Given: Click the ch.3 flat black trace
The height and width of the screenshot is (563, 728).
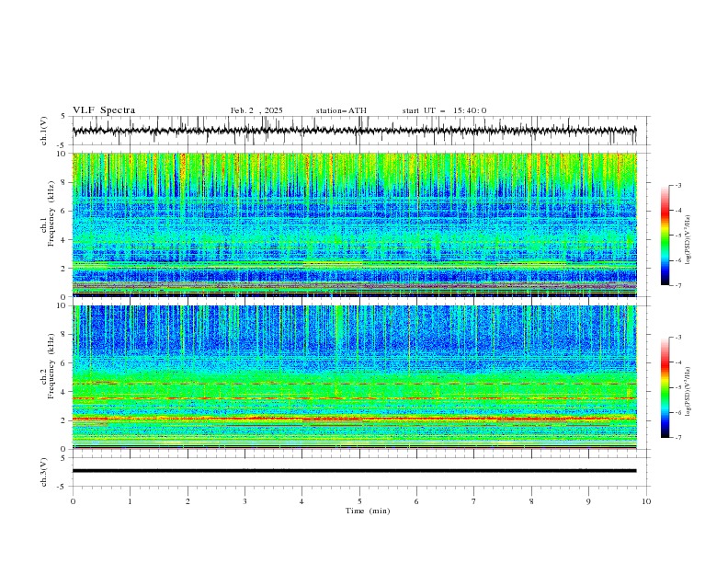Looking at the screenshot, I should (x=355, y=471).
